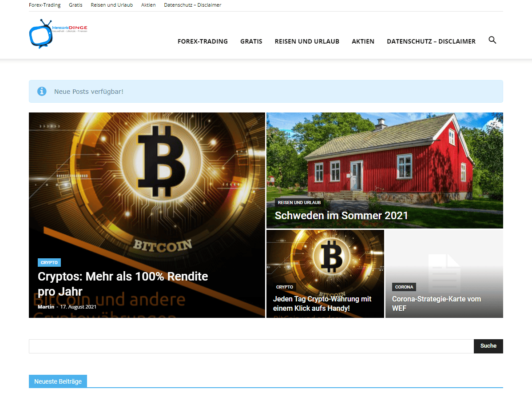Select DATENSCHUTZ – DISCLAIMER in main menu
Viewport: 532px width, 397px height.
tap(431, 41)
